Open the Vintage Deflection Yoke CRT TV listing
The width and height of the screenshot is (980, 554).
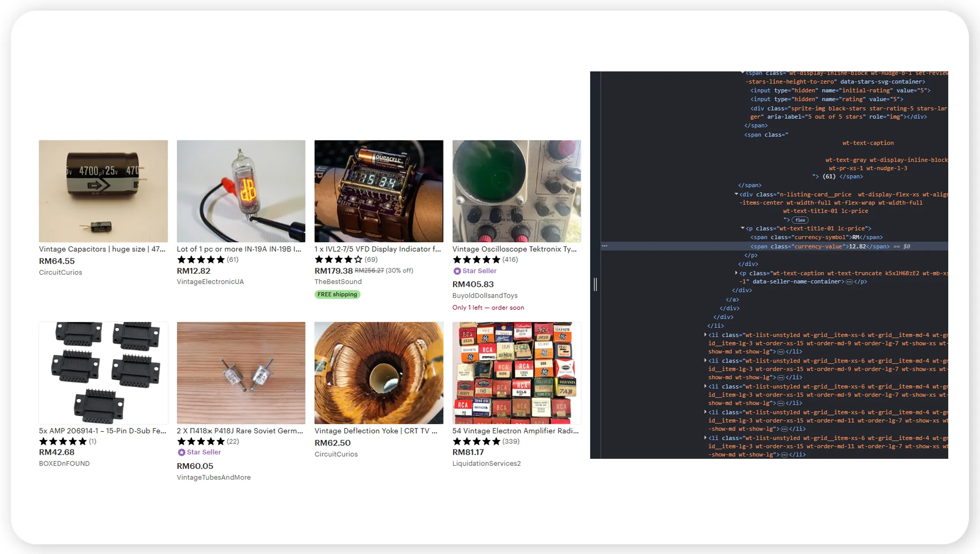pos(376,431)
